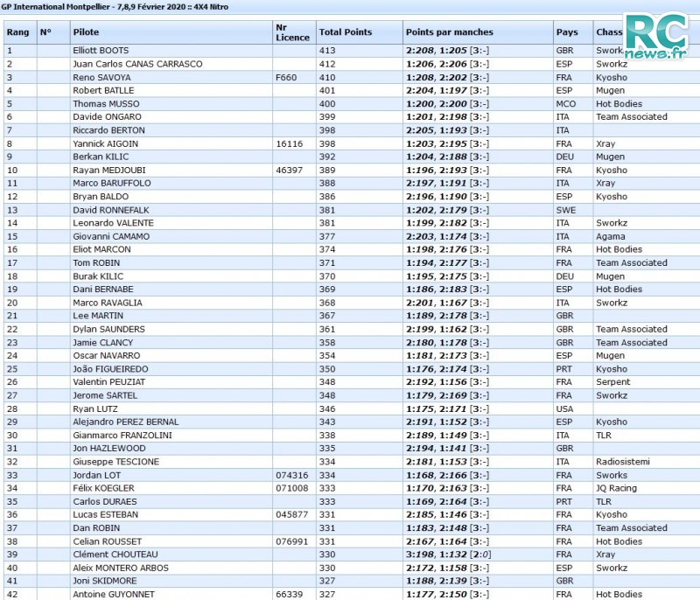Select pilot name Riccardo BERTON
The width and height of the screenshot is (700, 600).
point(108,130)
